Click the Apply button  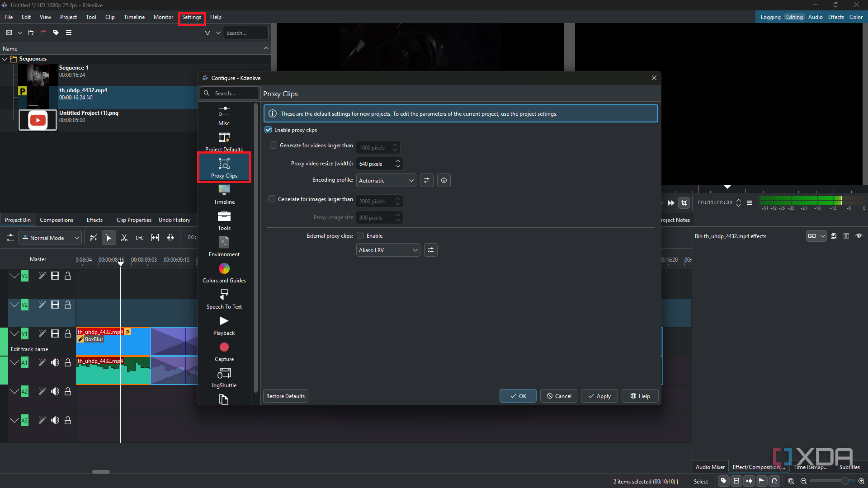pyautogui.click(x=599, y=396)
